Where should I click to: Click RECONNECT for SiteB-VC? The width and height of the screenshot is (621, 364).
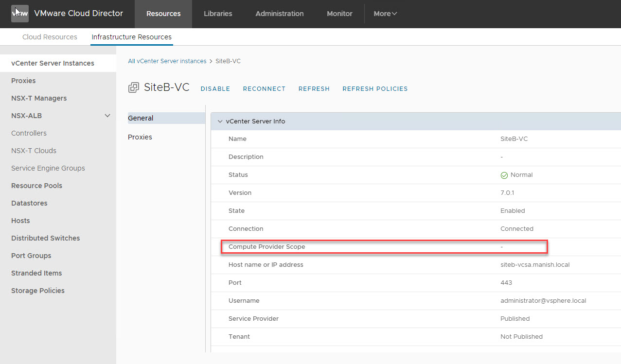click(x=264, y=88)
